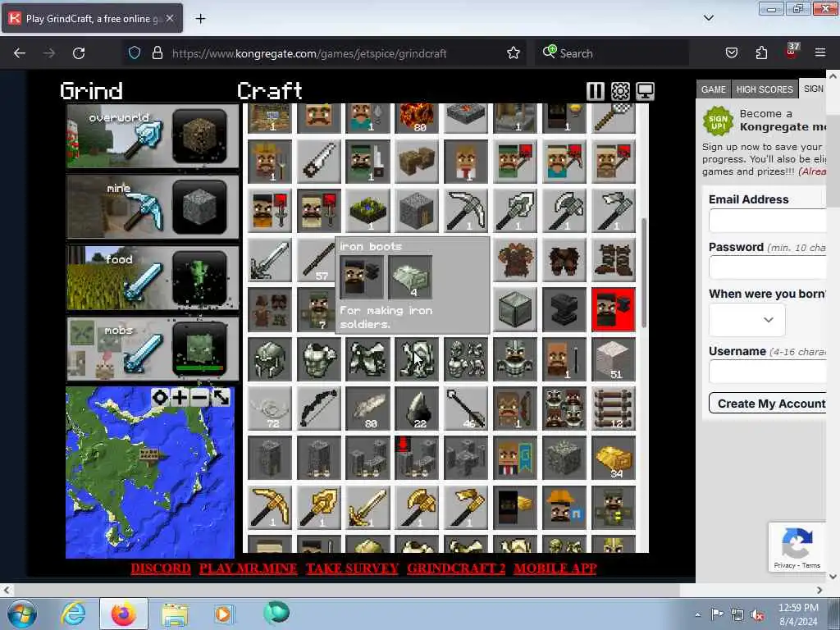Attack the mobs zombie block
The image size is (840, 630).
199,348
